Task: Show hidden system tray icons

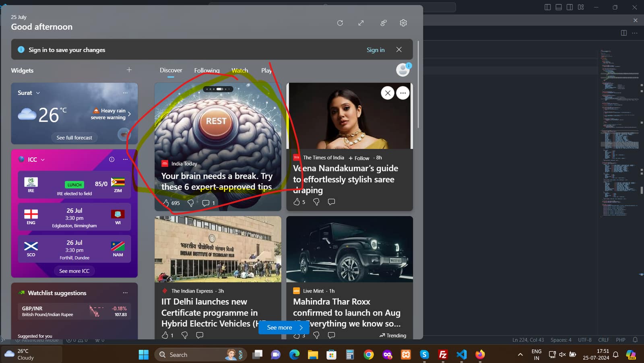Action: coord(520,355)
